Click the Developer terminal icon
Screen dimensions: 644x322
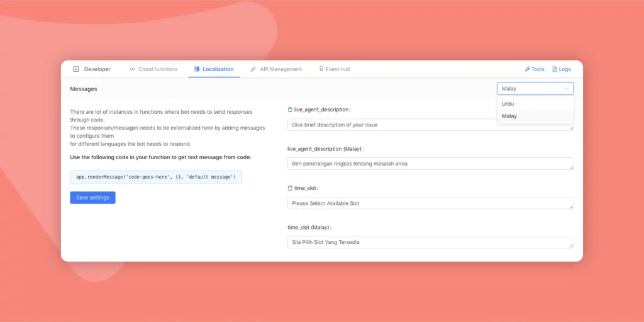click(x=76, y=69)
